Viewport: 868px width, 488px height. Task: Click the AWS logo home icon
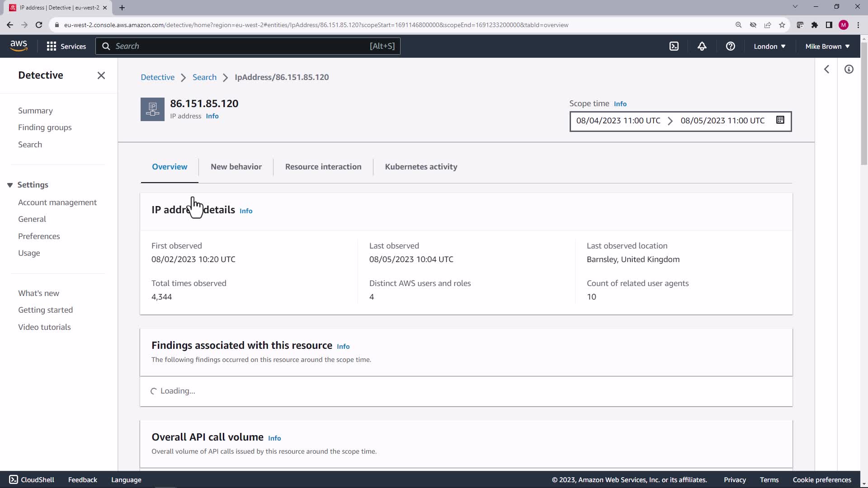point(19,46)
